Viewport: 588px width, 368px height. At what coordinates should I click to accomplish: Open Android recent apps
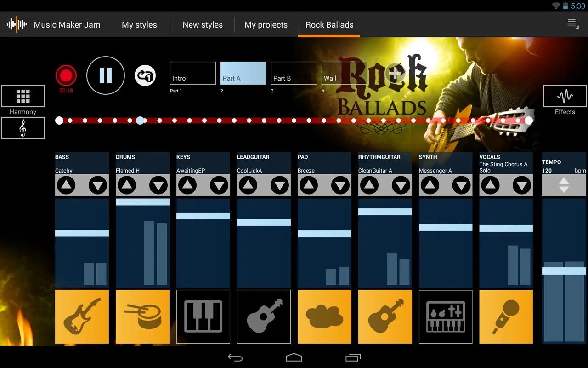coord(353,357)
